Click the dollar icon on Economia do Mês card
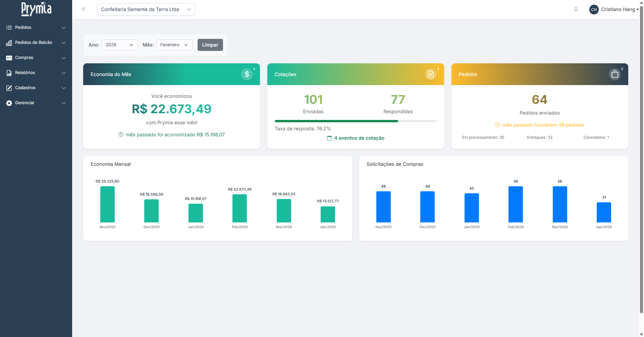Viewport: 644px width, 337px height. (x=247, y=74)
